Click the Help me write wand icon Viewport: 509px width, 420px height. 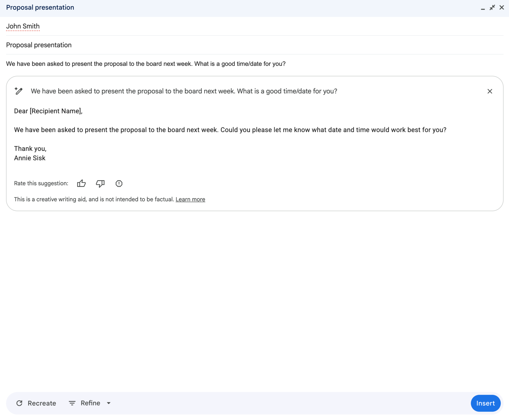18,91
